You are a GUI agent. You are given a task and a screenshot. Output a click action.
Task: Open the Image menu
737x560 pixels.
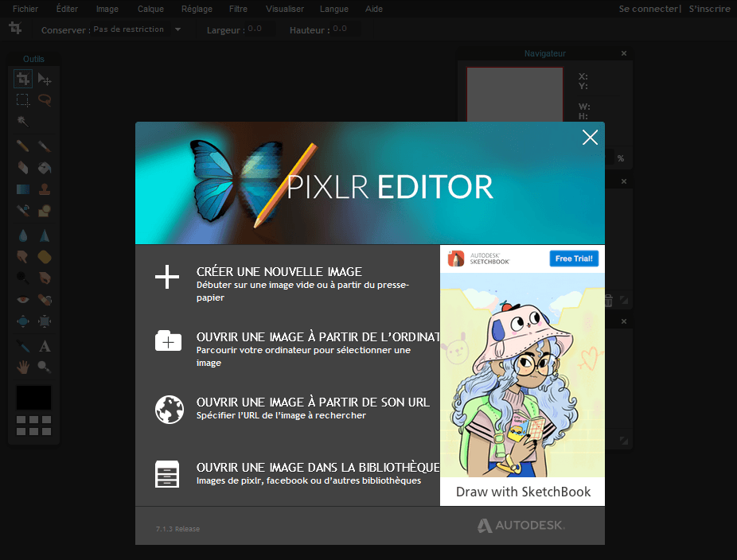pos(107,9)
